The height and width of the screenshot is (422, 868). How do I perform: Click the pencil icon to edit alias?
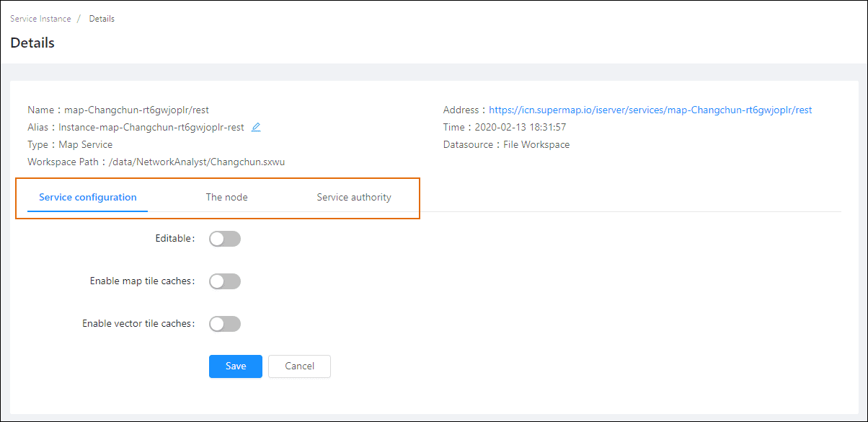256,128
